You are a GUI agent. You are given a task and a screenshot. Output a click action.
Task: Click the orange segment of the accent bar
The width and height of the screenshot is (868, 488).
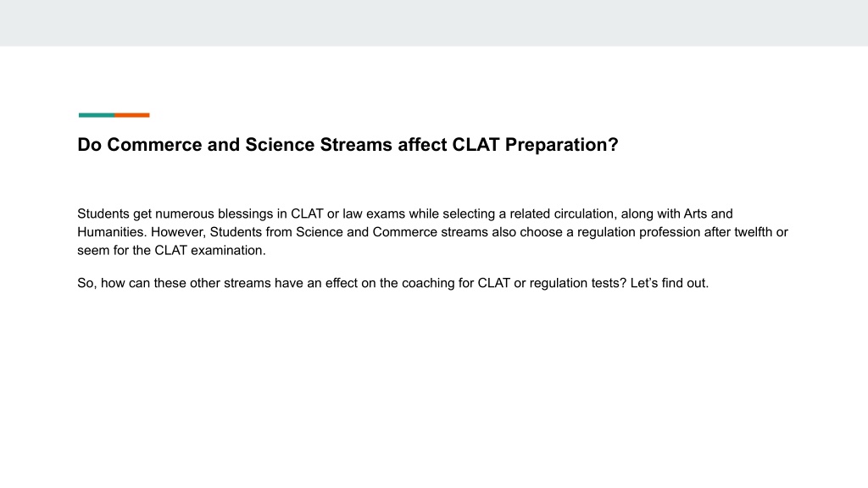(x=132, y=115)
